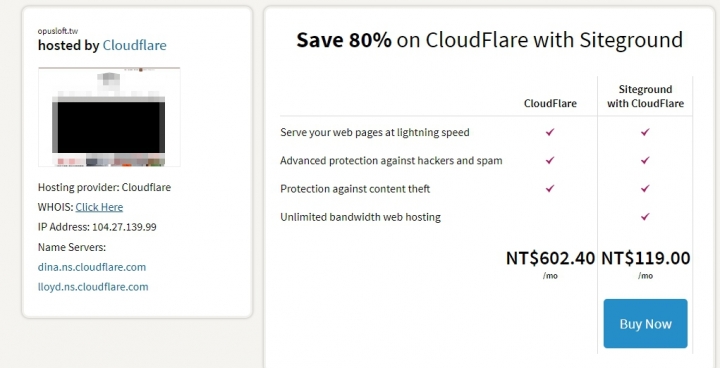This screenshot has width=720, height=368.
Task: Click the Save 80% headline text
Action: click(344, 40)
